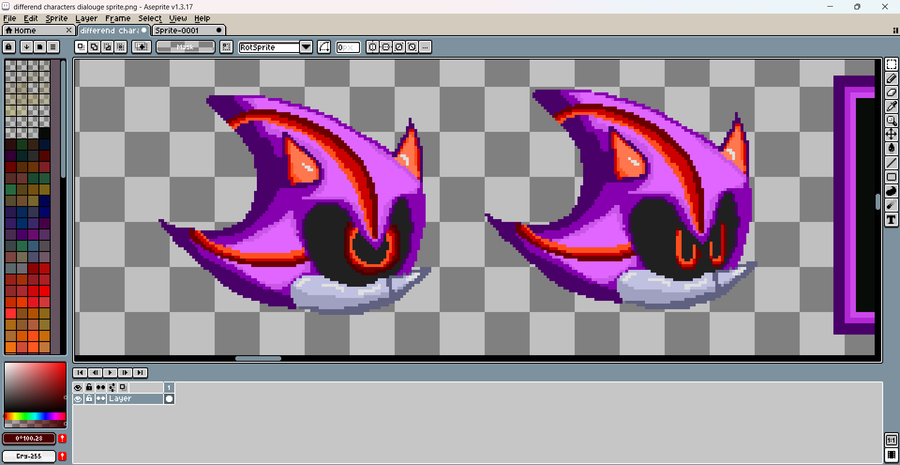The width and height of the screenshot is (900, 465).
Task: Click the palette lock edit icon
Action: [x=9, y=47]
